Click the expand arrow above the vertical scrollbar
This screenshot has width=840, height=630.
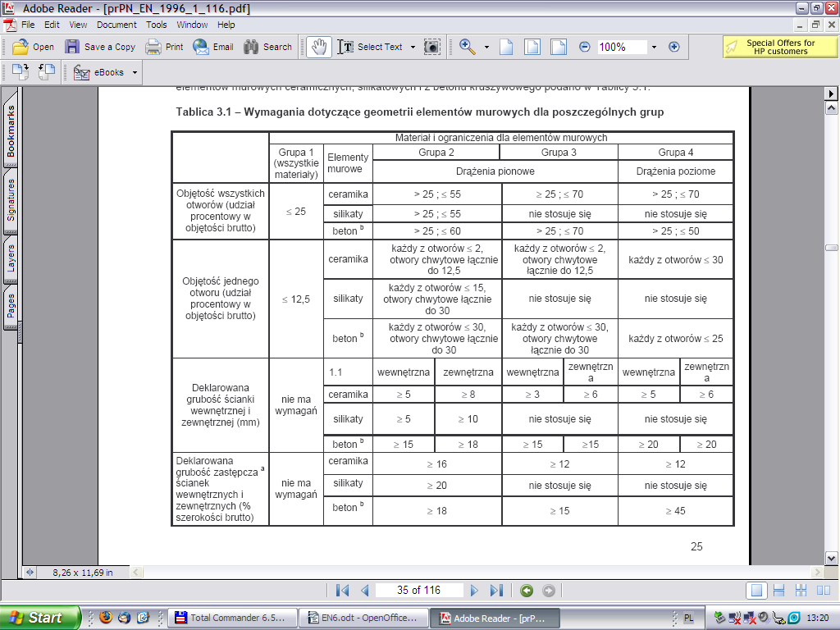click(831, 94)
